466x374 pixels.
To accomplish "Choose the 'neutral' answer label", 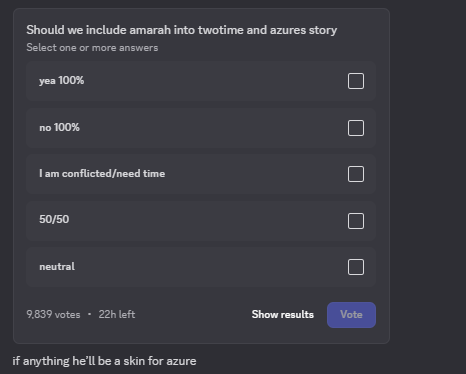I will tap(57, 267).
